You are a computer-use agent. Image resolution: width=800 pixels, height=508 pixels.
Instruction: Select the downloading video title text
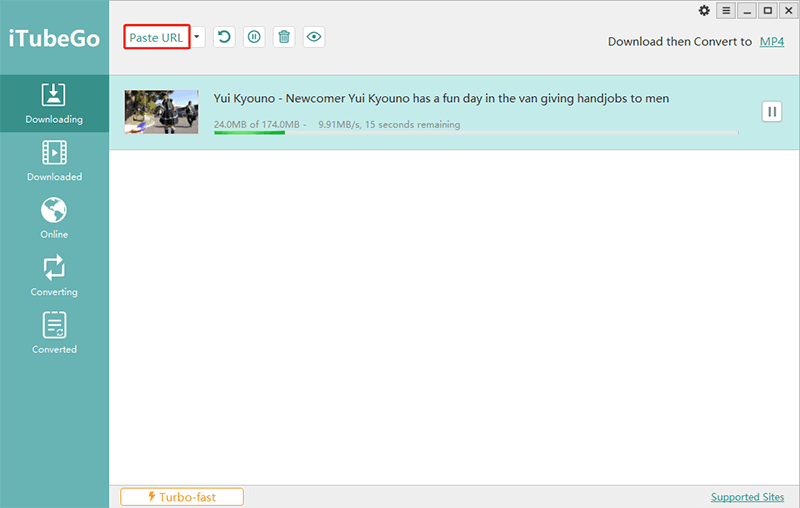[441, 98]
